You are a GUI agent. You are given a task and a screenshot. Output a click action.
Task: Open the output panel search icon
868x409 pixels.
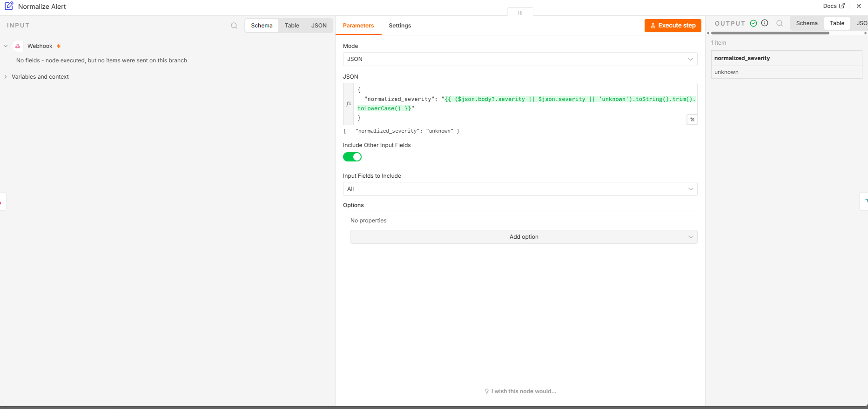pos(780,23)
